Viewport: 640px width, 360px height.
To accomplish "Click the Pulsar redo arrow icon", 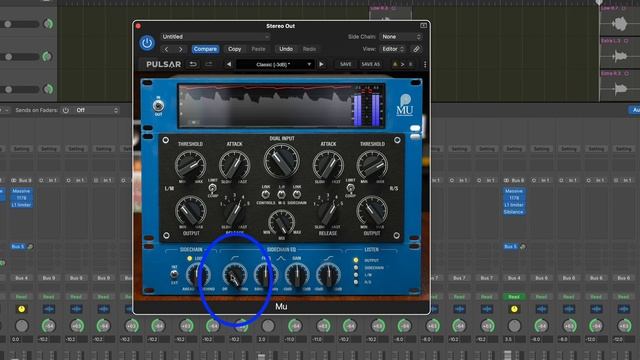I will 209,64.
